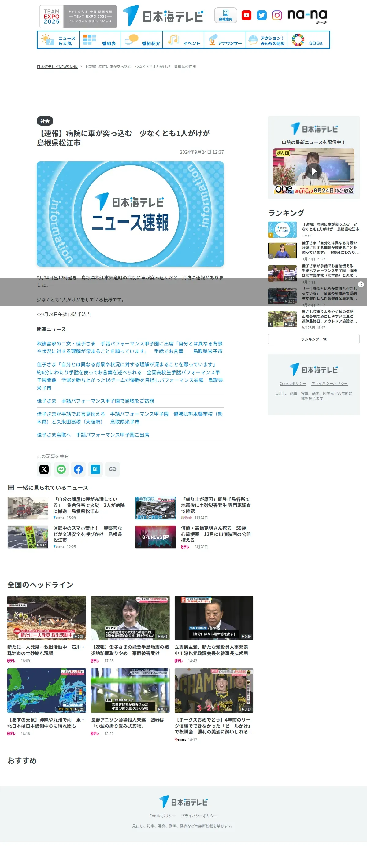Open あすの天気 weather map thumbnail

46,690
